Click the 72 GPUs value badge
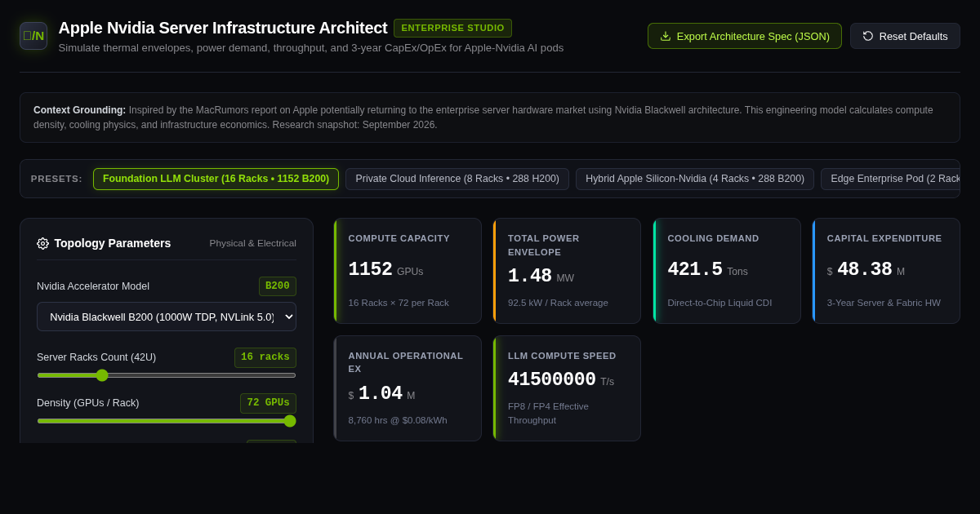Screen dimensions: 980x514 (x=268, y=403)
